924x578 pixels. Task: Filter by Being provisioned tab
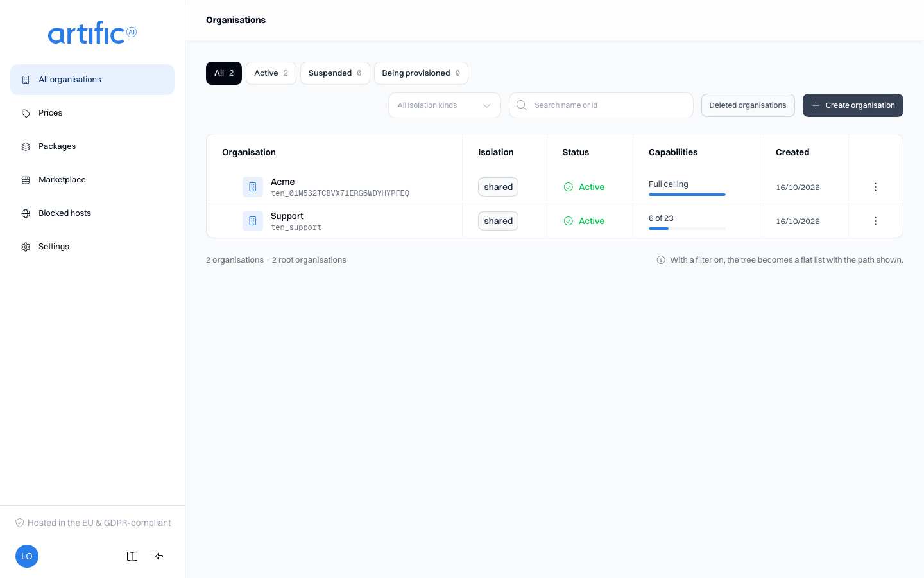pos(421,73)
